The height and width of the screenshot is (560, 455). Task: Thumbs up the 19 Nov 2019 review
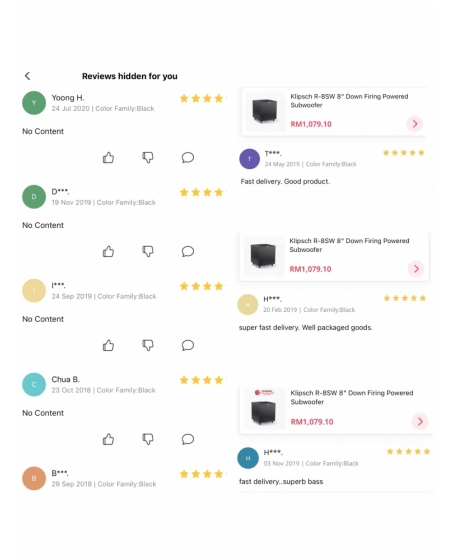pos(108,251)
